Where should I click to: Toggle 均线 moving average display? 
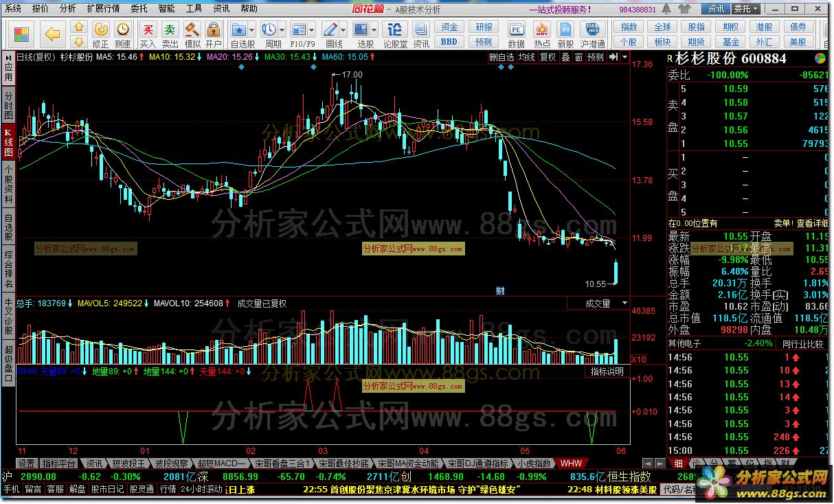[527, 58]
